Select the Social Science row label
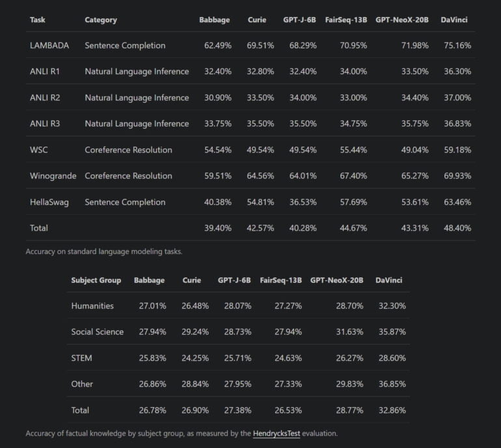The image size is (501, 448). pyautogui.click(x=97, y=332)
